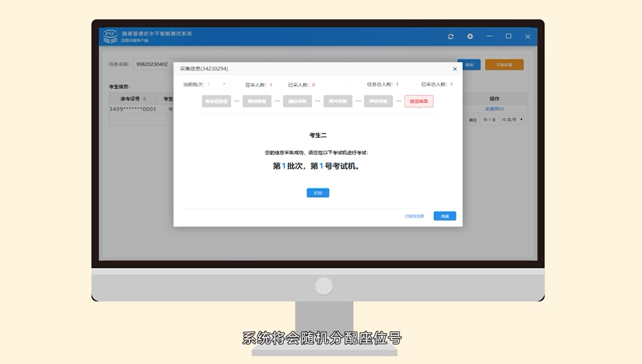The image size is (642, 364).
Task: Open the 已抽签信息 link
Action: point(414,216)
